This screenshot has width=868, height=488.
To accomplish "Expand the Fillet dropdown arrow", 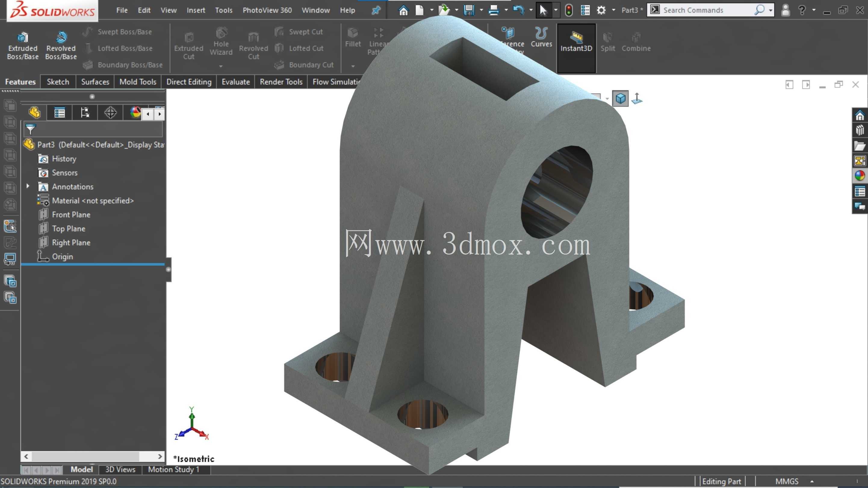I will pos(353,66).
